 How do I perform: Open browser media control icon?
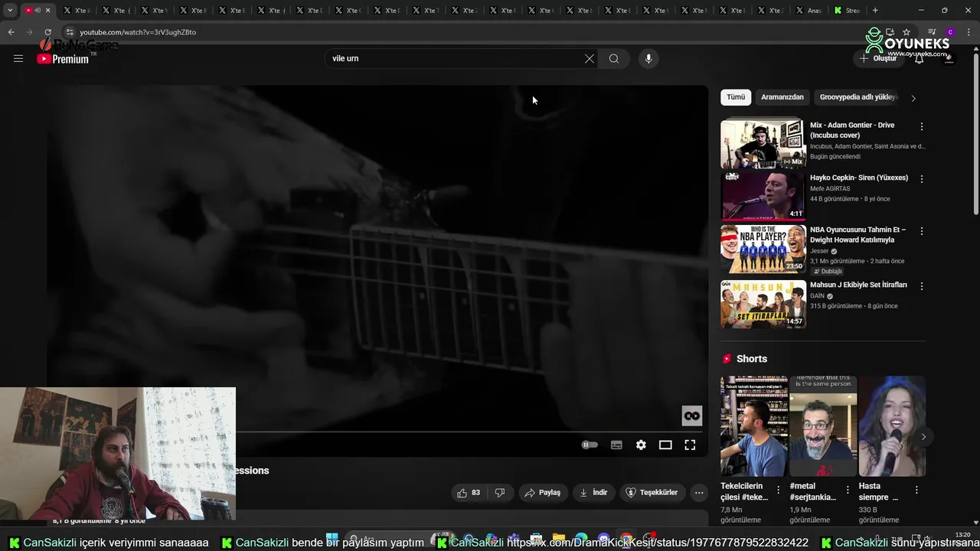pos(933,32)
